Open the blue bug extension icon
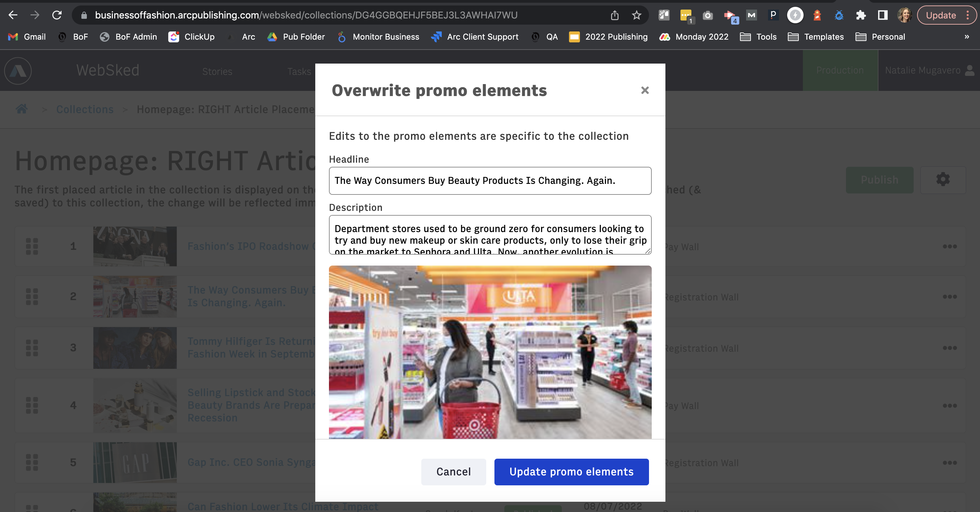The image size is (980, 512). point(839,15)
